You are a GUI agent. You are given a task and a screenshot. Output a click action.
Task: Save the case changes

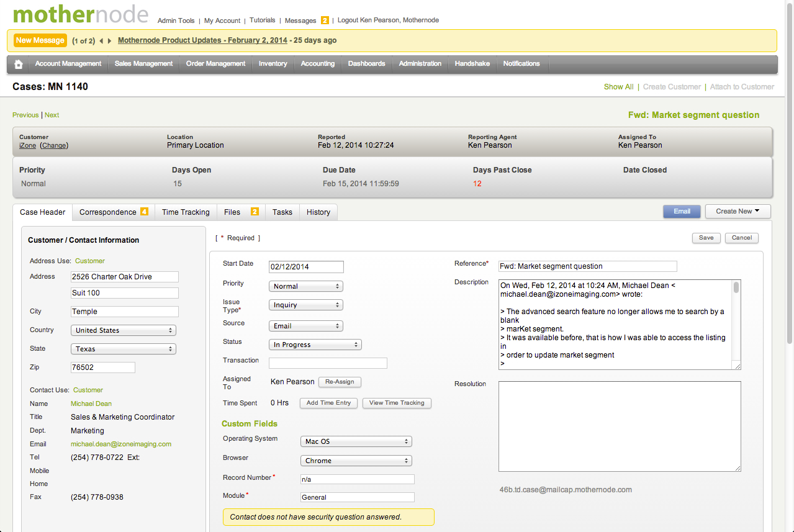tap(706, 238)
